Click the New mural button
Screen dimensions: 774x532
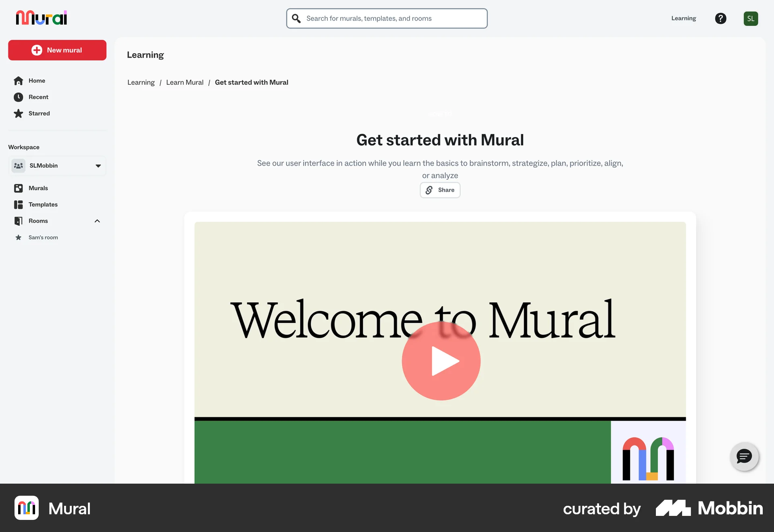click(x=57, y=50)
